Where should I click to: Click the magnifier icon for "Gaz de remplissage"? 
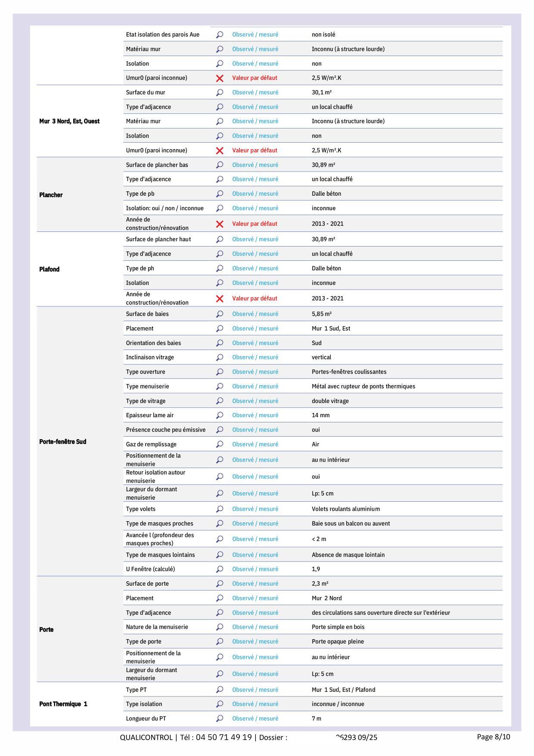point(220,444)
